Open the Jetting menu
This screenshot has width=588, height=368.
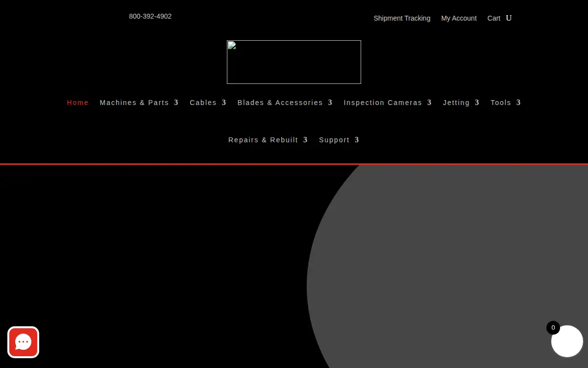(456, 103)
